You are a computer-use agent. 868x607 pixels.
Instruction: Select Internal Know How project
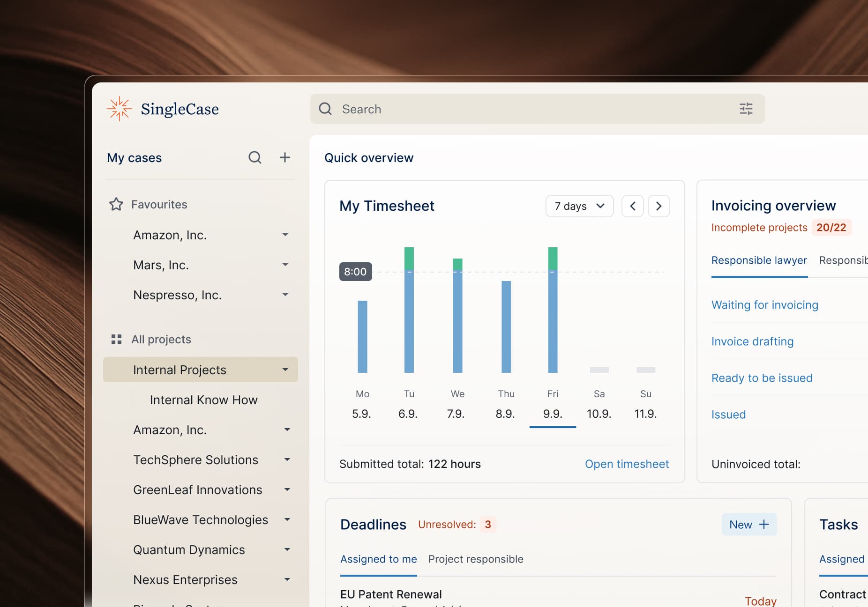(203, 400)
